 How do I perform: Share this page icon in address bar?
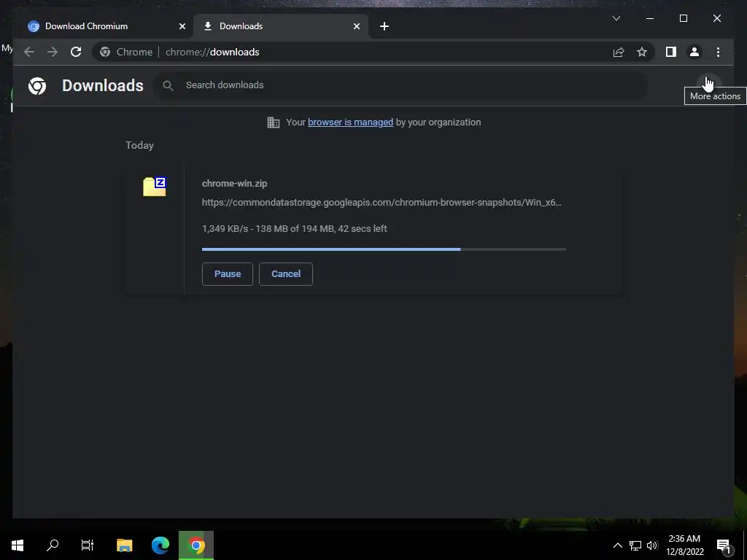tap(619, 52)
